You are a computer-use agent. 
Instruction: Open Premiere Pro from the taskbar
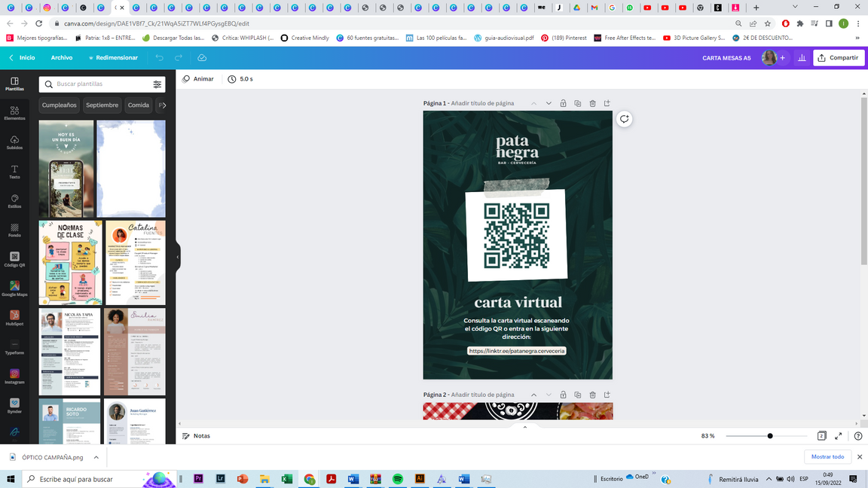198,479
